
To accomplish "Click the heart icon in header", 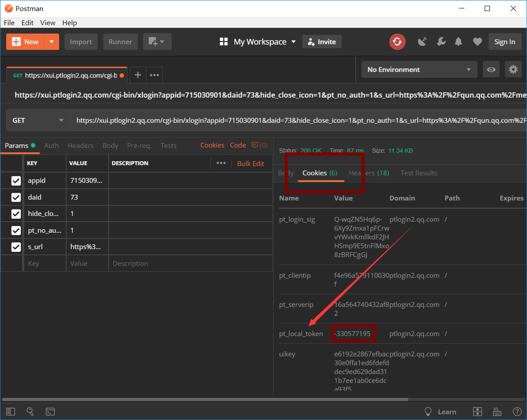I will tap(477, 42).
